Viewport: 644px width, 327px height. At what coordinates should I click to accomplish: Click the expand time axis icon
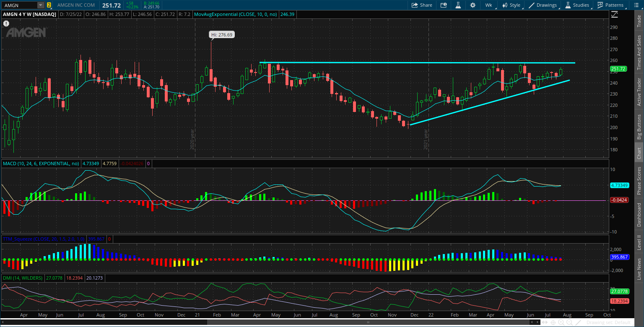[x=545, y=322]
